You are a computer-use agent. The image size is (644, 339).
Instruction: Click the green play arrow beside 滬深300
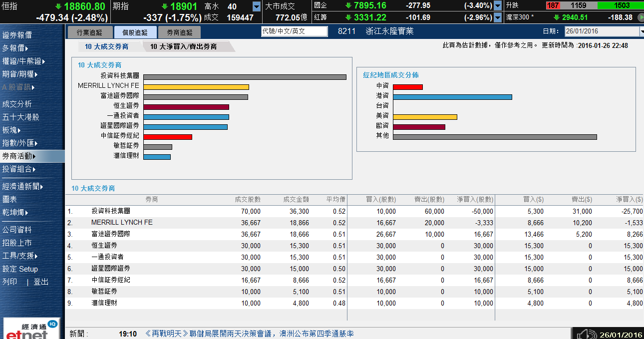coord(641,17)
